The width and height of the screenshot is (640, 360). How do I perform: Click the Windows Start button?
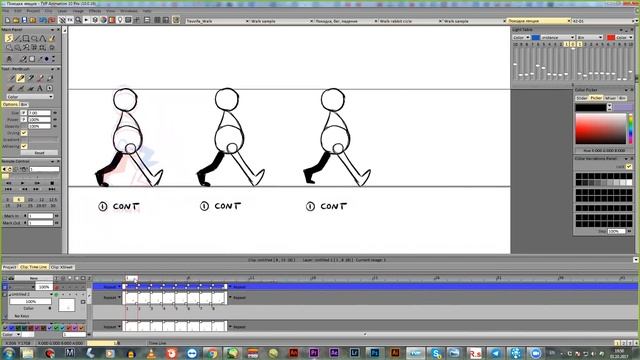click(x=8, y=353)
